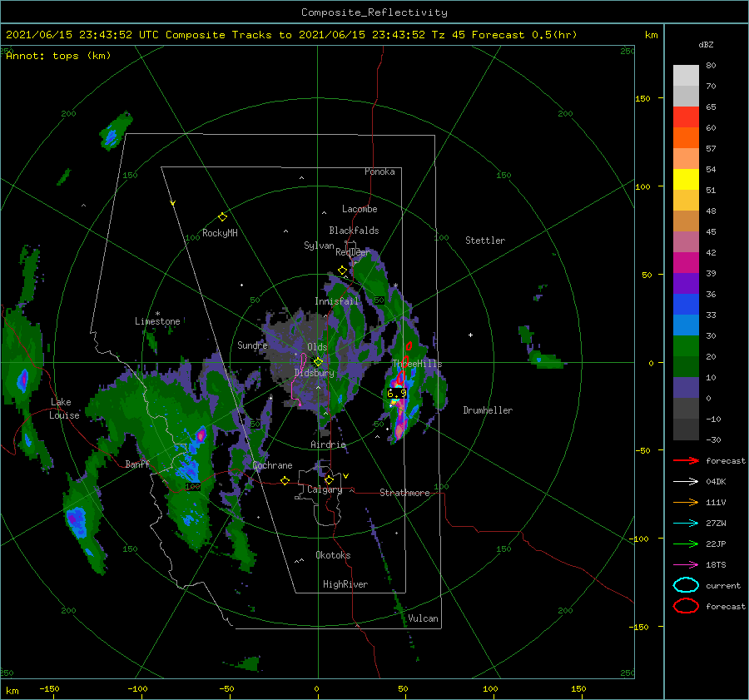This screenshot has height=700, width=749.
Task: Click the red 65 dBZ color swatch
Action: coord(686,117)
